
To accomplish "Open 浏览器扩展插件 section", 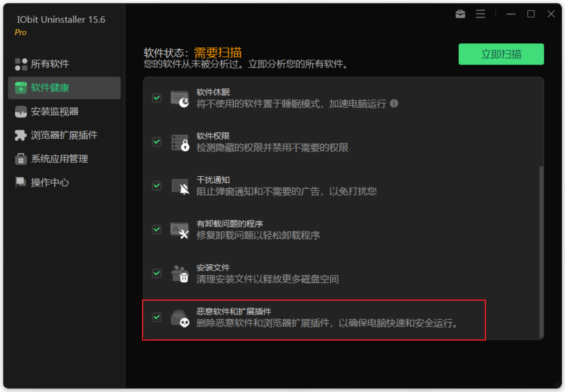I will pos(64,135).
